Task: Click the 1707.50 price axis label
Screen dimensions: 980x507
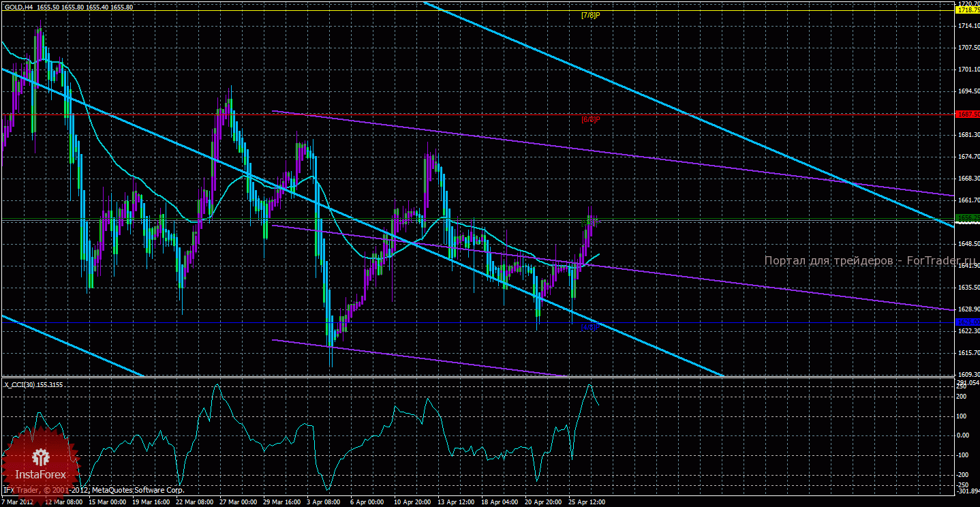Action: (968, 48)
